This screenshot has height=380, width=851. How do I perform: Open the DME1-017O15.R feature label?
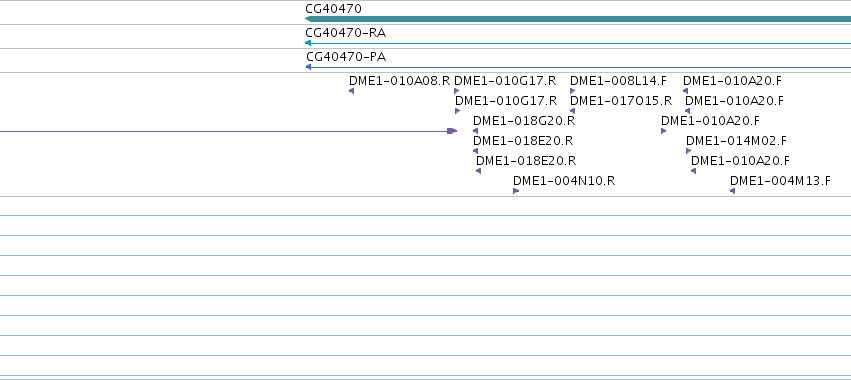click(x=621, y=101)
